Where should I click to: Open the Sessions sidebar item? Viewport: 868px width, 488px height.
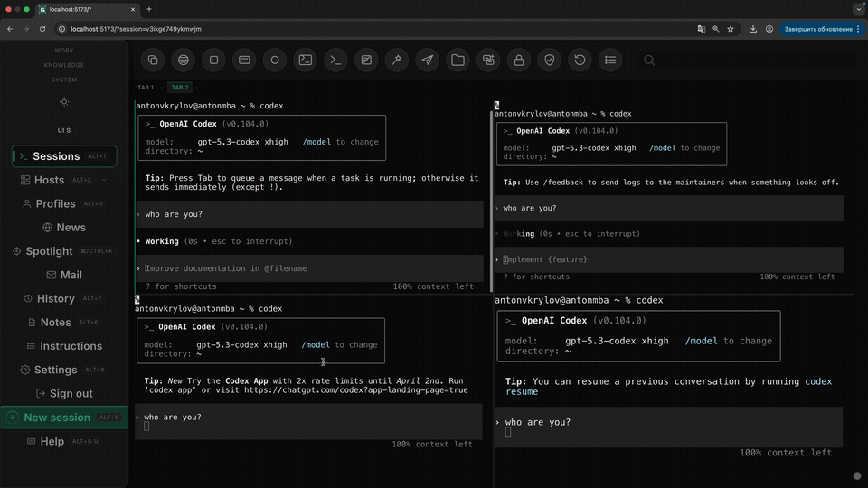64,156
